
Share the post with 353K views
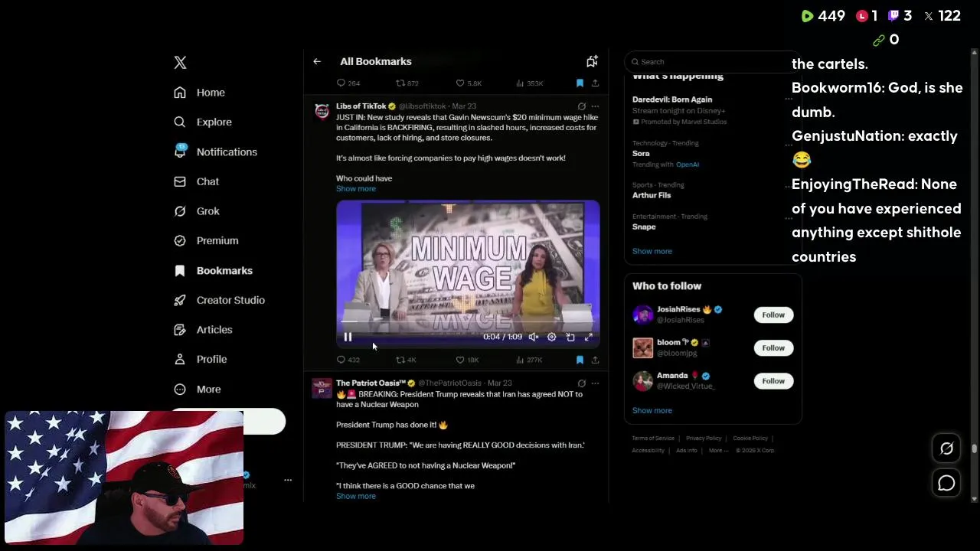point(595,83)
